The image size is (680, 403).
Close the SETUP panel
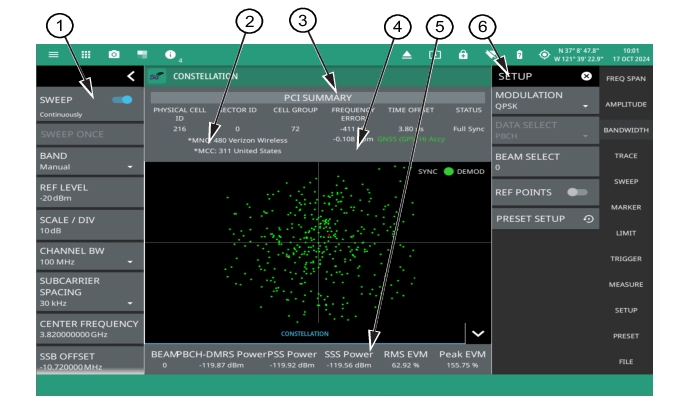[586, 76]
